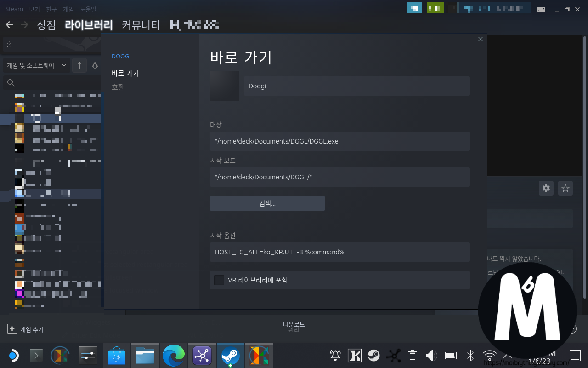Open 게임 및 소프트웨어 dropdown
This screenshot has width=588, height=368.
coord(36,65)
